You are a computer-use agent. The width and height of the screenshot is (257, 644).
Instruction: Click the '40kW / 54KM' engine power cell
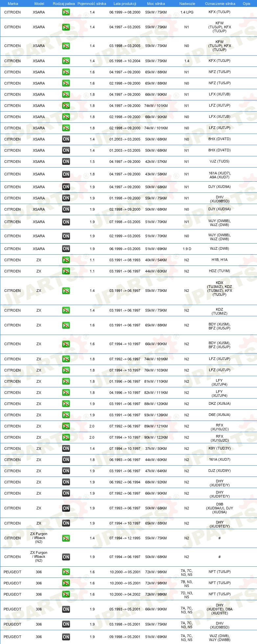tap(156, 260)
